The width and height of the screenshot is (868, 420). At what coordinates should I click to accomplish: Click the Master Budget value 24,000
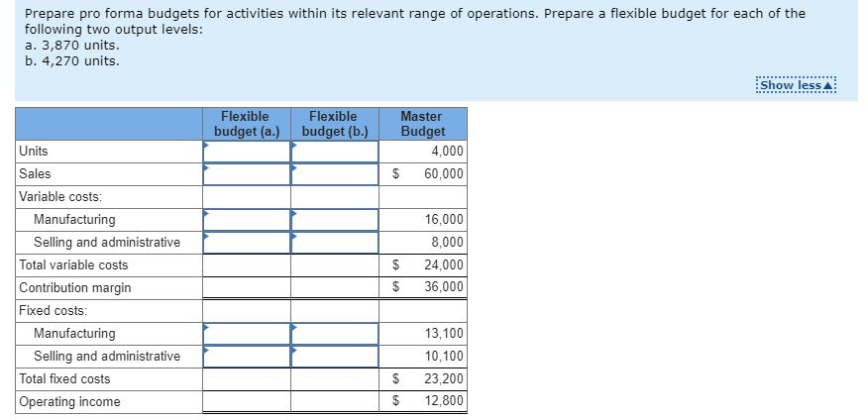click(444, 265)
